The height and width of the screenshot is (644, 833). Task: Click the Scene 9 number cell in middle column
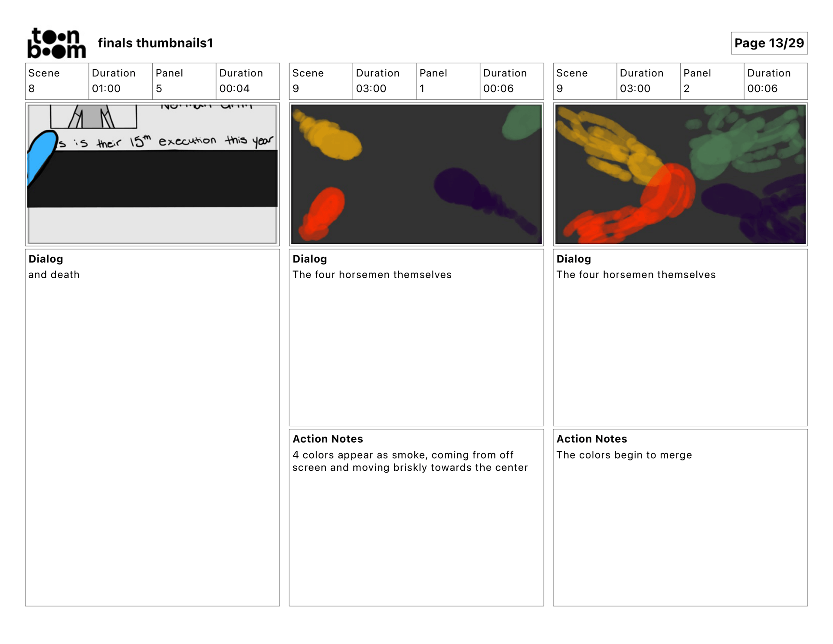coord(321,81)
